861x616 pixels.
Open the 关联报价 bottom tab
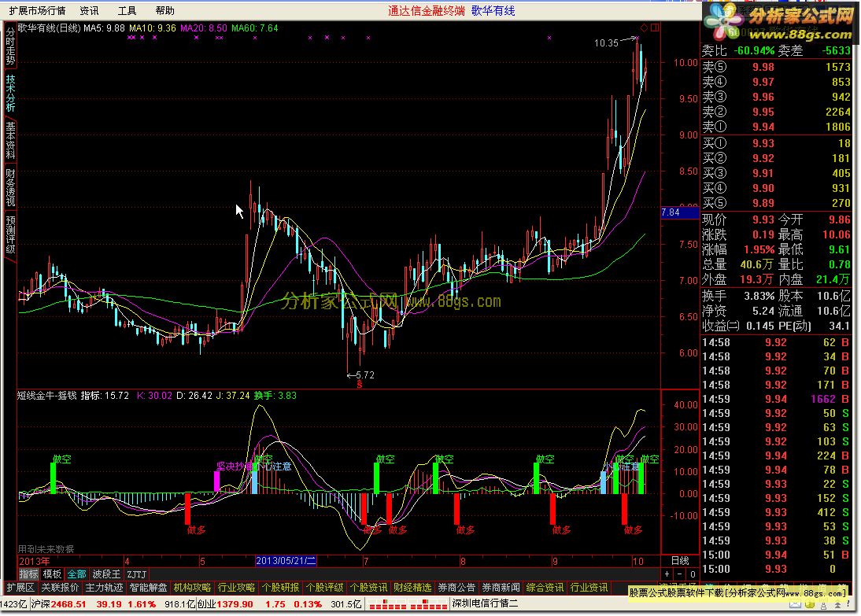click(x=60, y=588)
